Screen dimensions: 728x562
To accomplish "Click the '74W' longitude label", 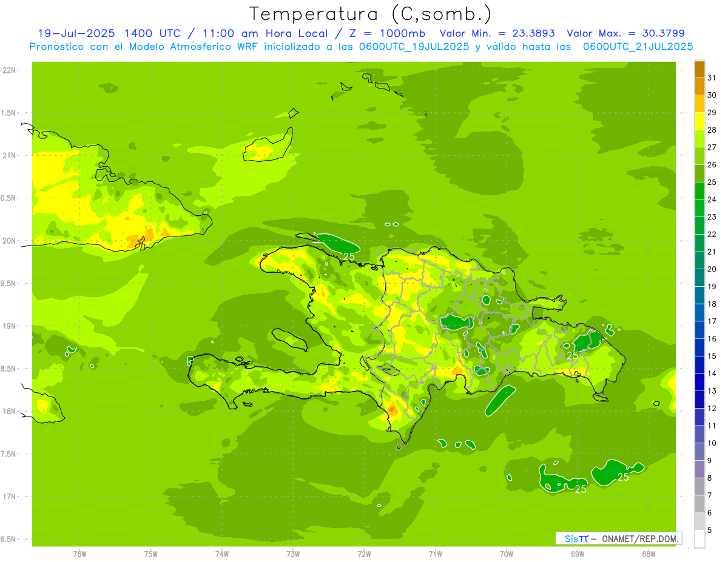I will click(222, 554).
